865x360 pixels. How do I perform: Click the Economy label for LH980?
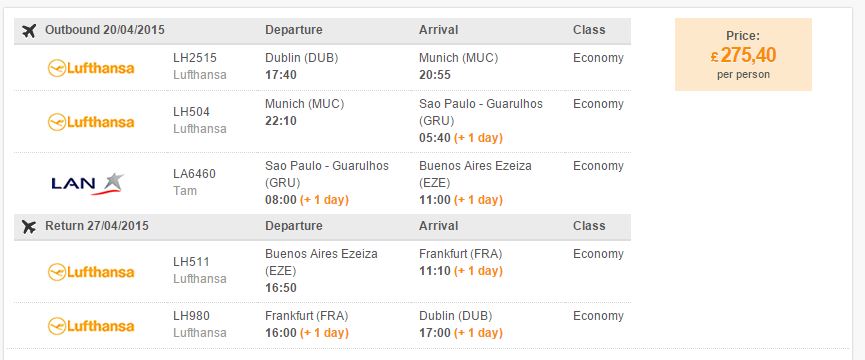599,316
